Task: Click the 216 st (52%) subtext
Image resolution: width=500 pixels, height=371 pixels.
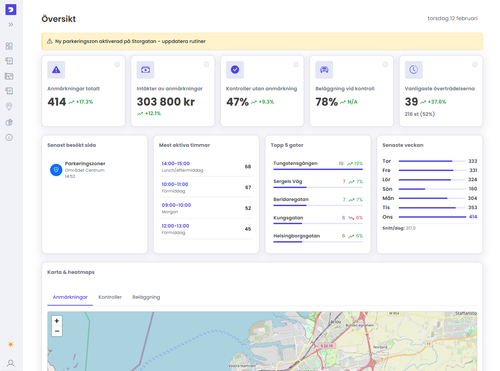Action: tap(420, 114)
